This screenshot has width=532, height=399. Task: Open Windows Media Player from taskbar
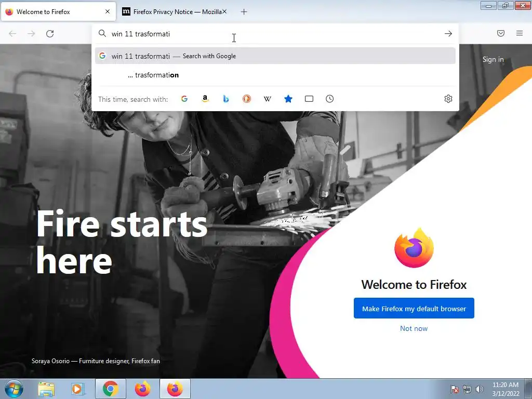(77, 389)
